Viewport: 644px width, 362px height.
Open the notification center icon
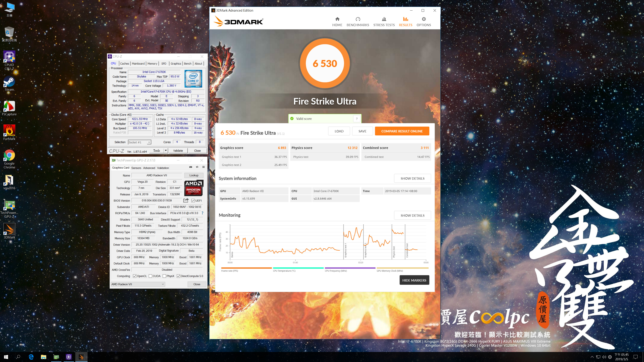636,357
